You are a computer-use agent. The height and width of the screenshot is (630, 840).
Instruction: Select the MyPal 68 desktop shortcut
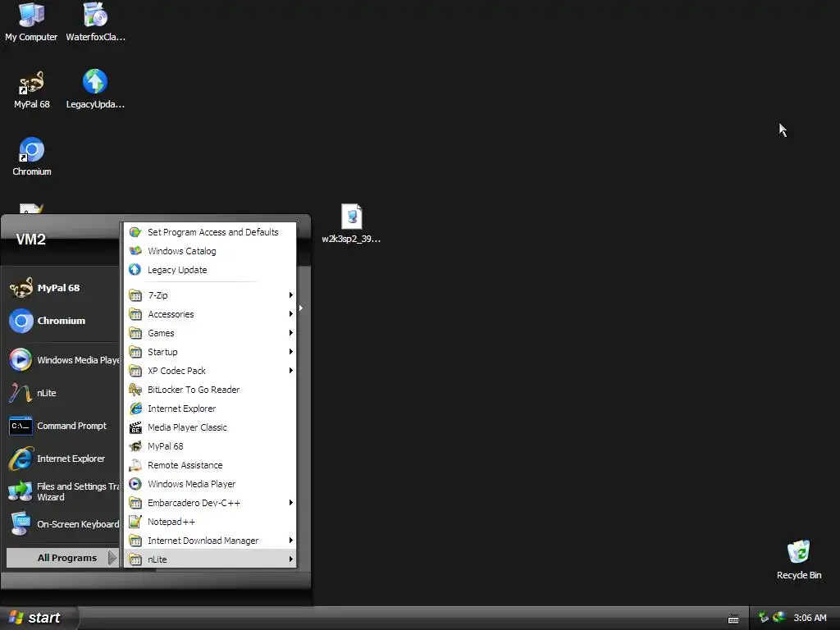coord(32,90)
